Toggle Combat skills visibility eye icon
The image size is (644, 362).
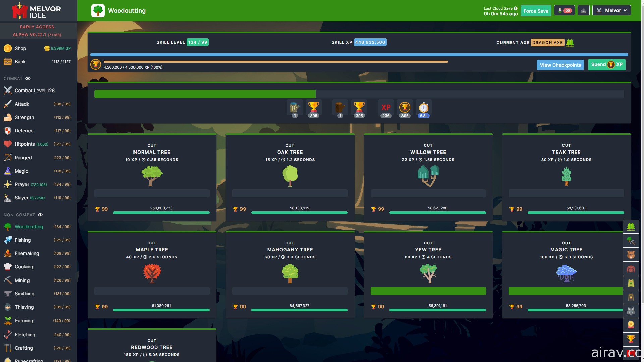[28, 79]
